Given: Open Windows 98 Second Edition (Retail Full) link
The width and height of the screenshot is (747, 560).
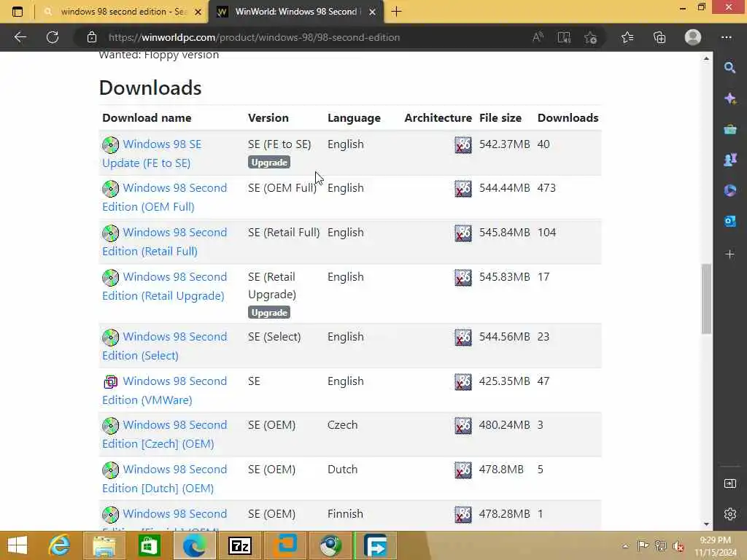Looking at the screenshot, I should (165, 241).
